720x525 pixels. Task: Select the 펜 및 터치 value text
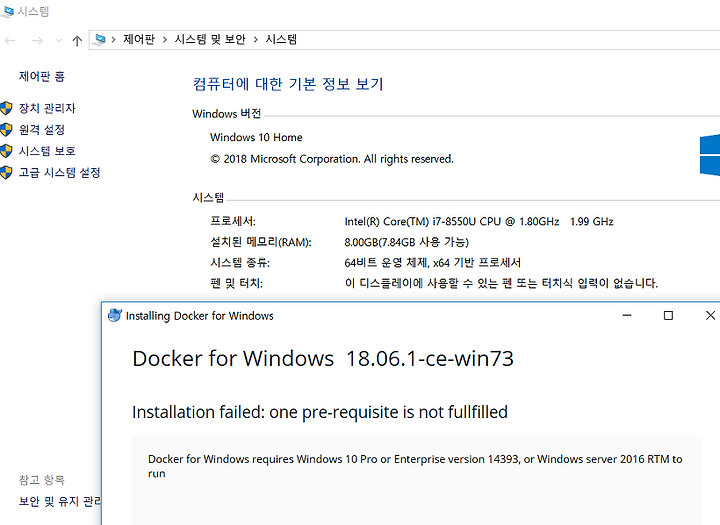coord(501,283)
